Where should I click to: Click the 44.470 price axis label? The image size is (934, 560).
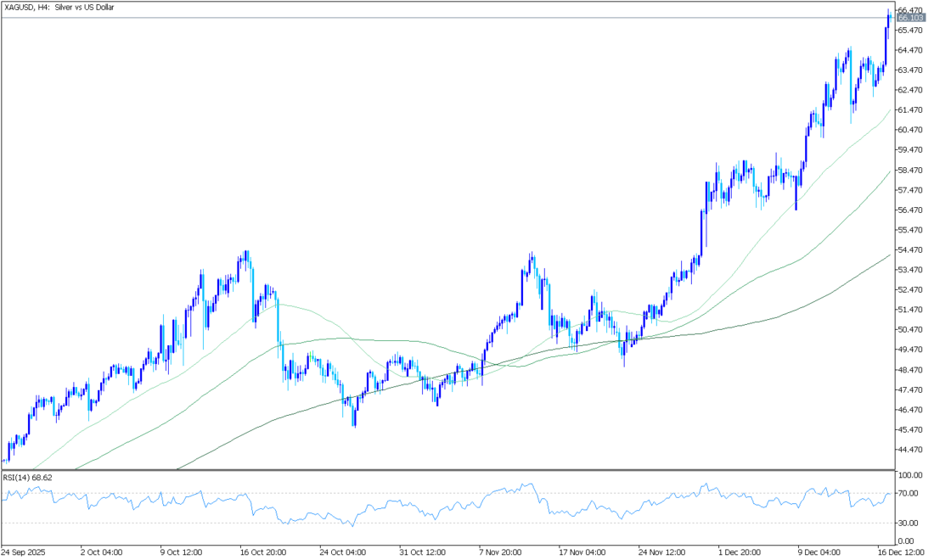[x=910, y=451]
